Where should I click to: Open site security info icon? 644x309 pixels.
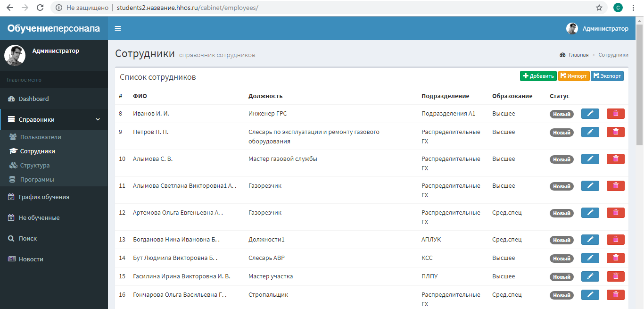click(58, 8)
